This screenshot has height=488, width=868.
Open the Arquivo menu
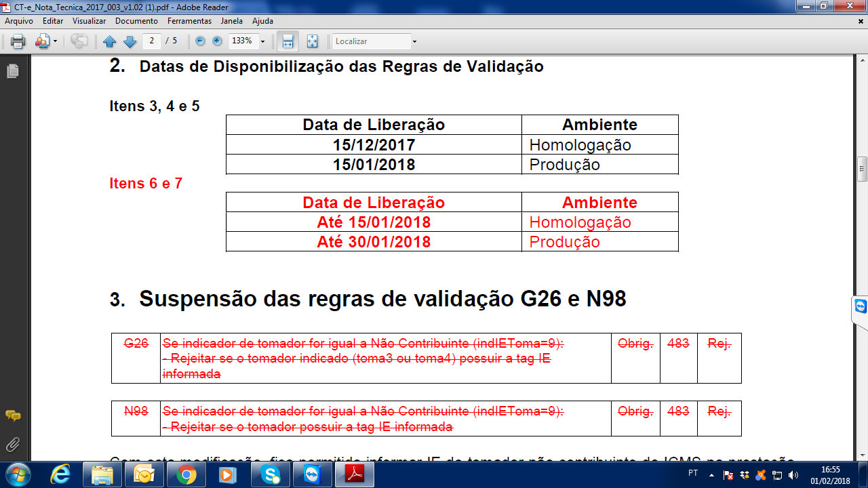pos(19,21)
